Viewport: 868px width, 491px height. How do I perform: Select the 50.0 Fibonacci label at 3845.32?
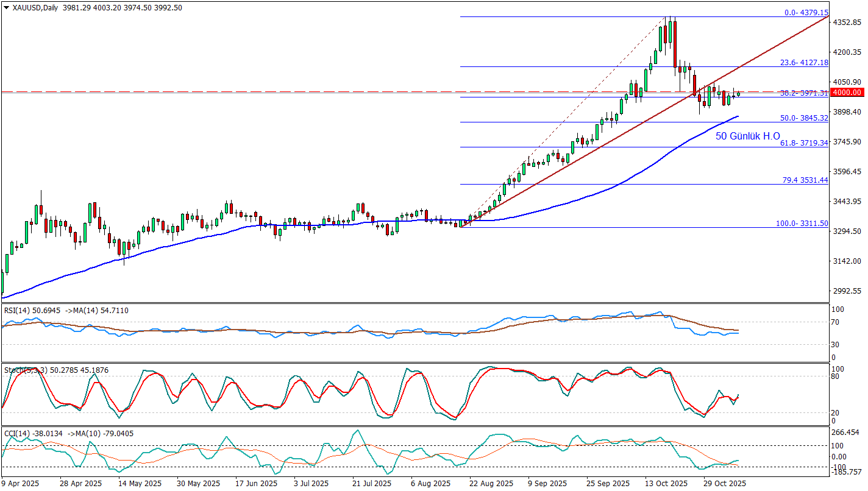805,118
